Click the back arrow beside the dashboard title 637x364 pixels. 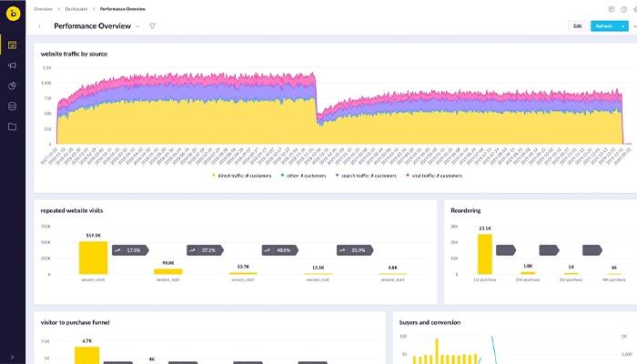[x=40, y=26]
